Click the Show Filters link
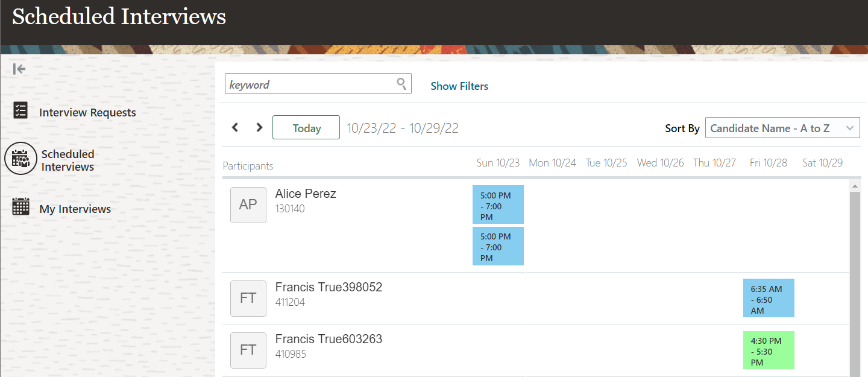868x377 pixels. [x=459, y=86]
